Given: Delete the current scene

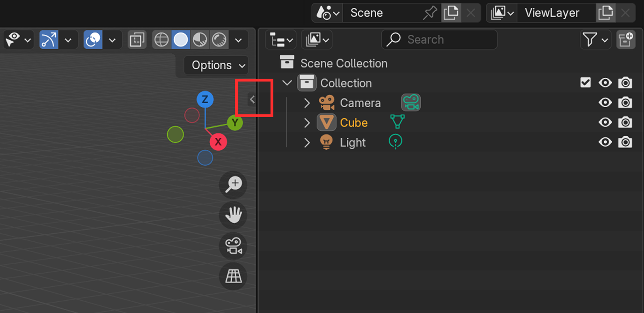Looking at the screenshot, I should (471, 13).
